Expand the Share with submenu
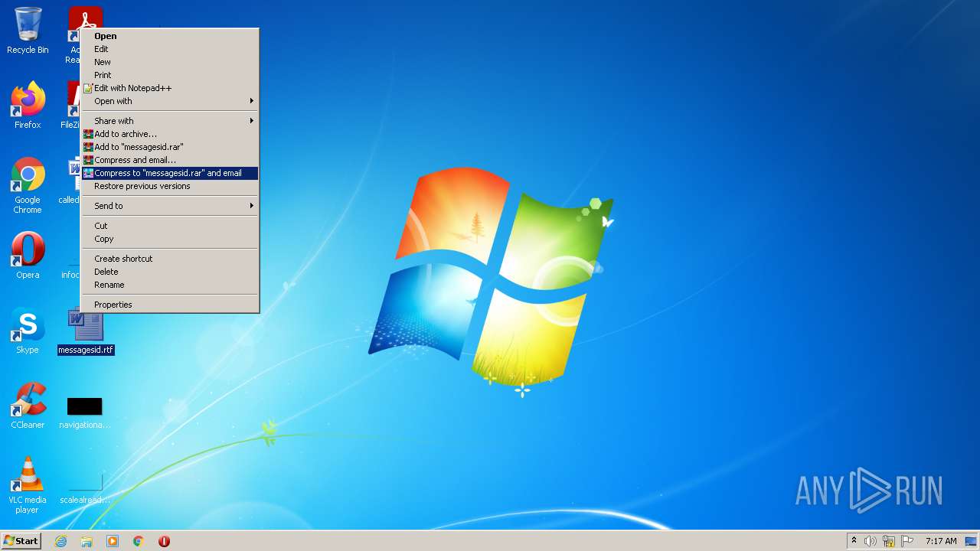Viewport: 980px width, 551px height. tap(170, 121)
